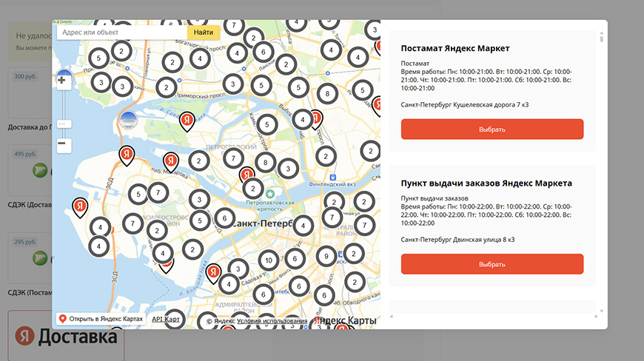Open the map cluster labeled 9
The image size is (644, 361).
(x=326, y=257)
